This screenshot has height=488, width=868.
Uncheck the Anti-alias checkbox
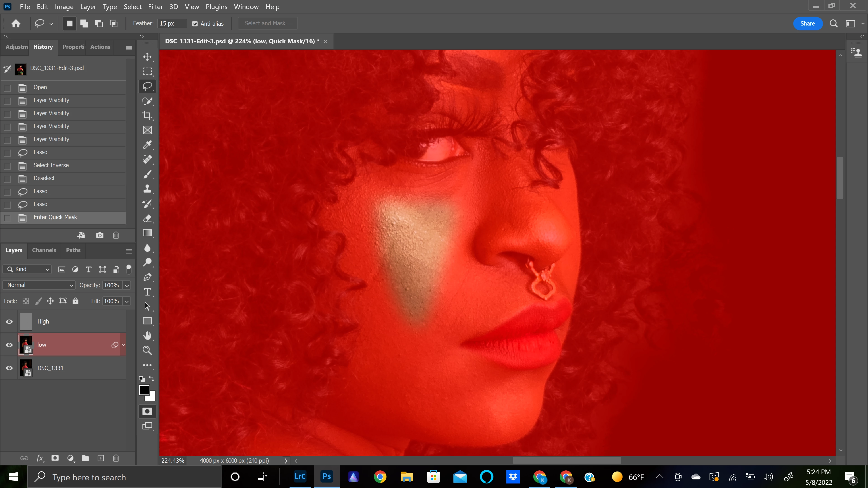click(x=195, y=23)
